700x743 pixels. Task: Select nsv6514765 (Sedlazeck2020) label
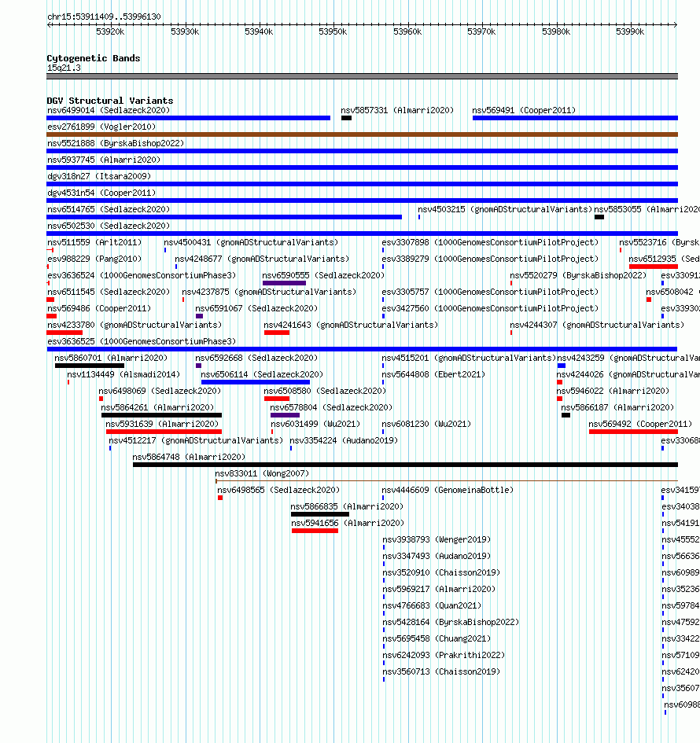coord(109,209)
